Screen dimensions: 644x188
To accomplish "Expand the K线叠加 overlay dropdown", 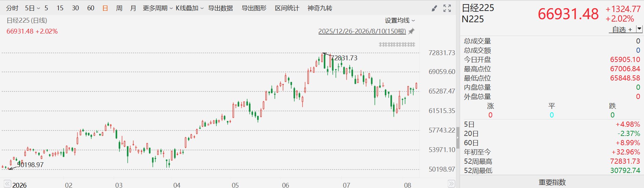I will tap(190, 8).
